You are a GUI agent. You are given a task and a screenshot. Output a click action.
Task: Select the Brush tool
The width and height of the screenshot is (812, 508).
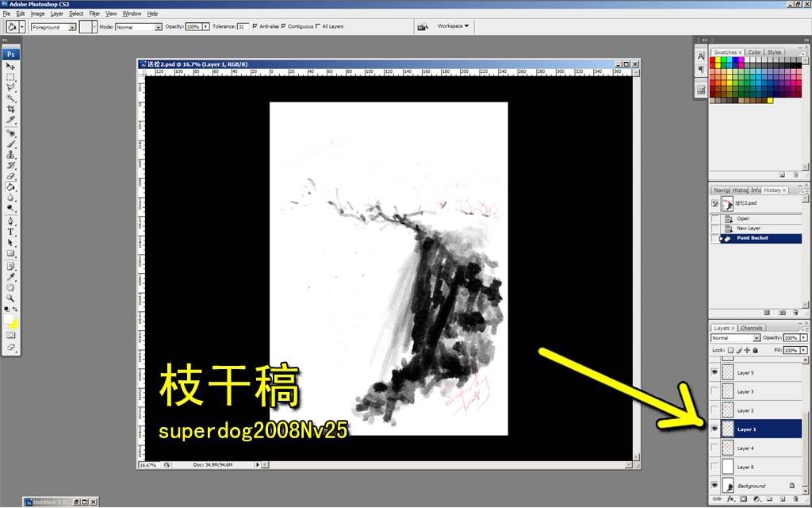(x=10, y=144)
